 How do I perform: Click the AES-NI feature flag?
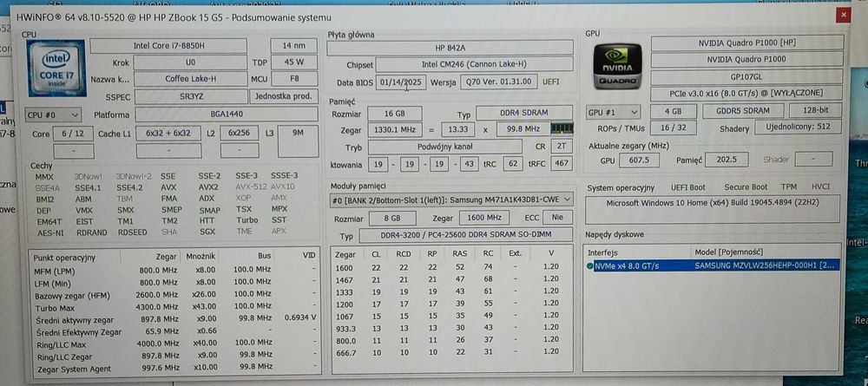(x=49, y=232)
